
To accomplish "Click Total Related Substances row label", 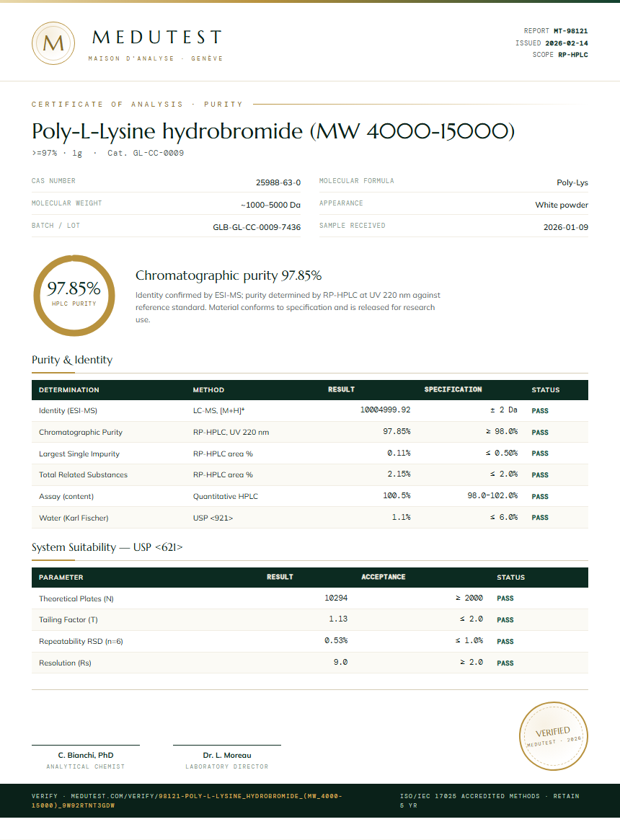I will pos(83,474).
